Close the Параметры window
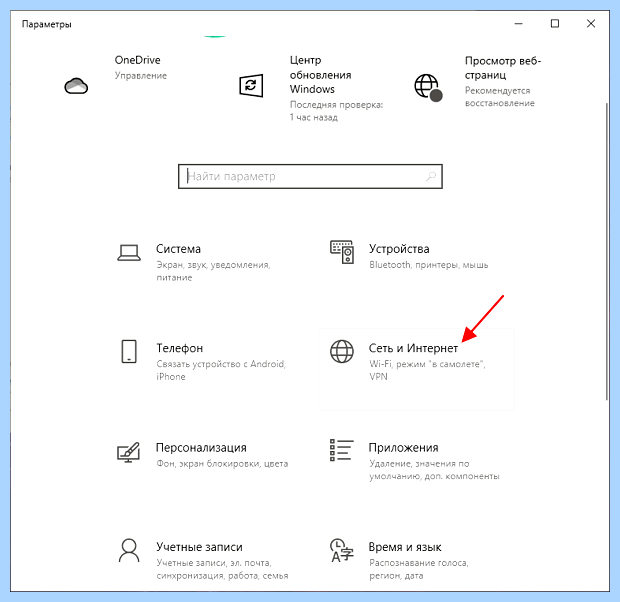Image resolution: width=620 pixels, height=602 pixels. (591, 24)
